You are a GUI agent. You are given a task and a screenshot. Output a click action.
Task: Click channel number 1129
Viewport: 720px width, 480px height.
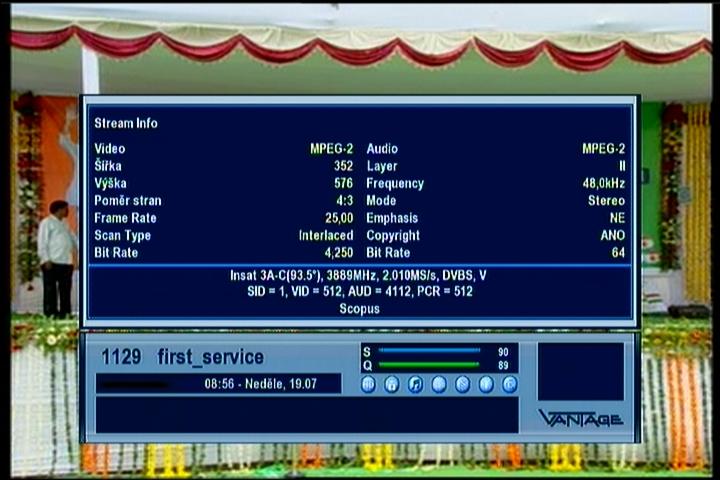point(121,357)
